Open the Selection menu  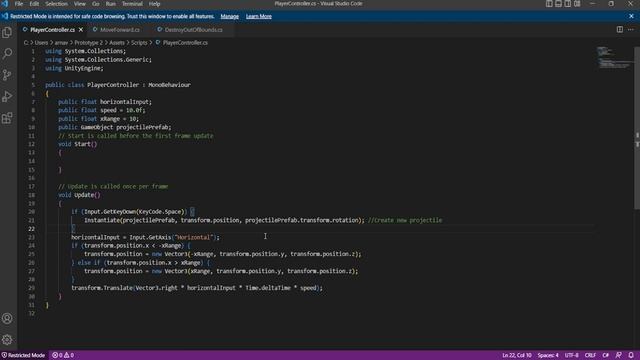click(x=56, y=4)
